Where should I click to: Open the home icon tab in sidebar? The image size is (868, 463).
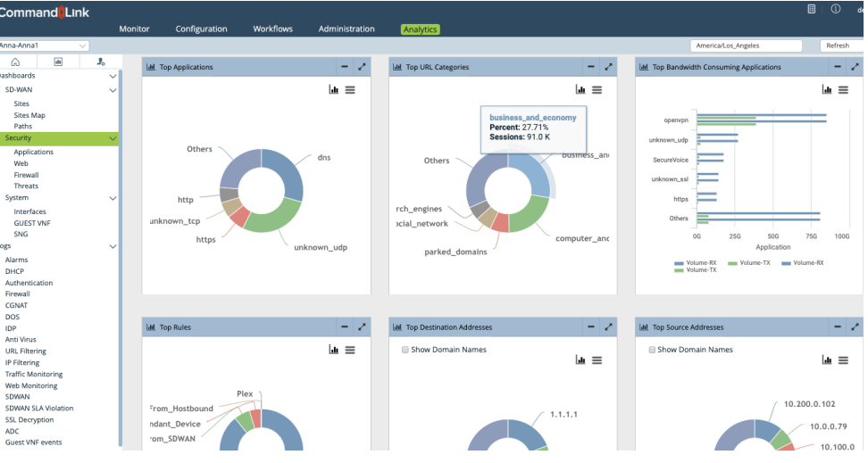tap(15, 62)
